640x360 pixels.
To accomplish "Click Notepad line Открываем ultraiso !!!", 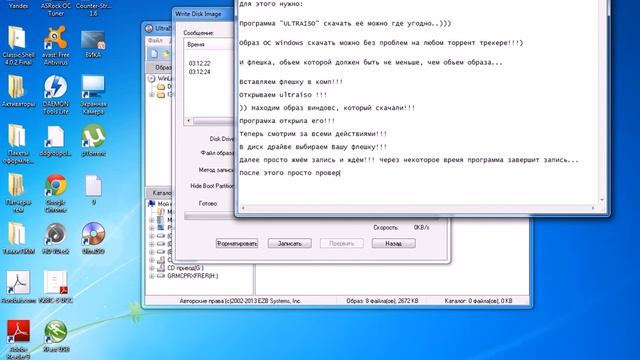I will pos(283,95).
